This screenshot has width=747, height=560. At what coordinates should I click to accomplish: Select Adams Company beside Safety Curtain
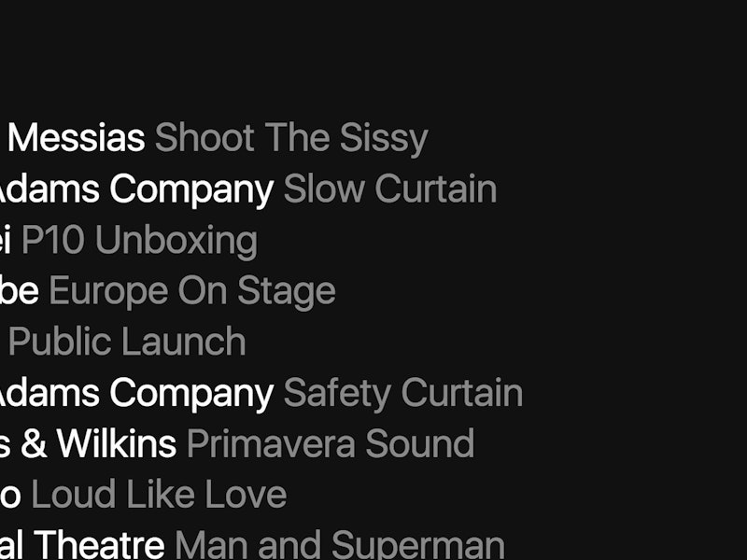135,393
